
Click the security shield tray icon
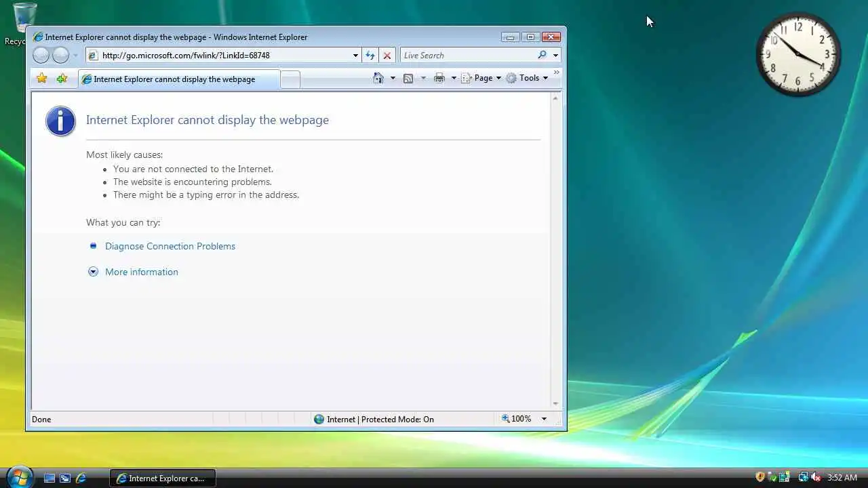click(760, 477)
